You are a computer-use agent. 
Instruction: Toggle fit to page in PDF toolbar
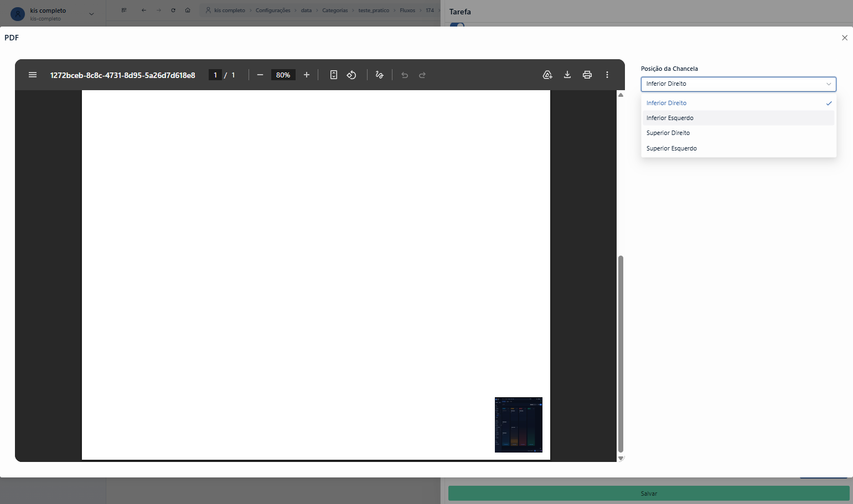(x=334, y=75)
